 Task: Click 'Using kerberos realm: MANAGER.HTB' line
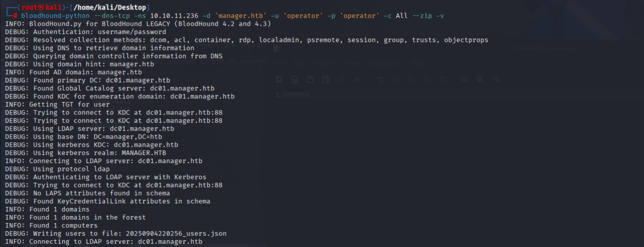86,153
